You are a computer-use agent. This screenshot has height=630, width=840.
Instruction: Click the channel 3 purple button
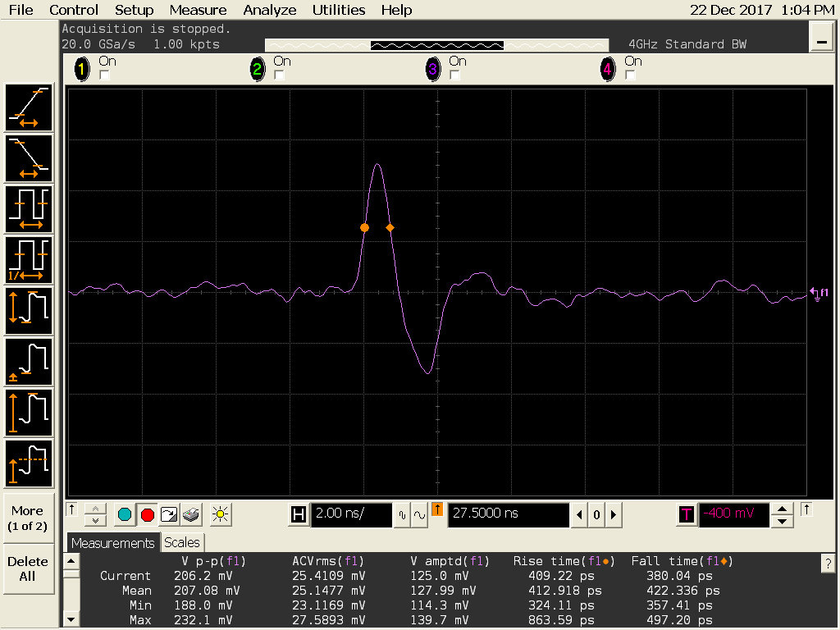pyautogui.click(x=432, y=69)
